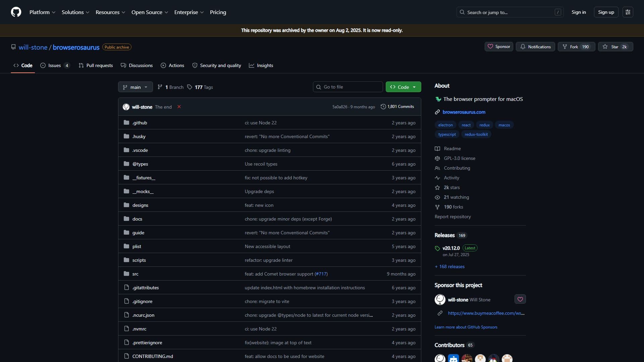Open the green Code dropdown button
The height and width of the screenshot is (362, 644).
click(403, 87)
